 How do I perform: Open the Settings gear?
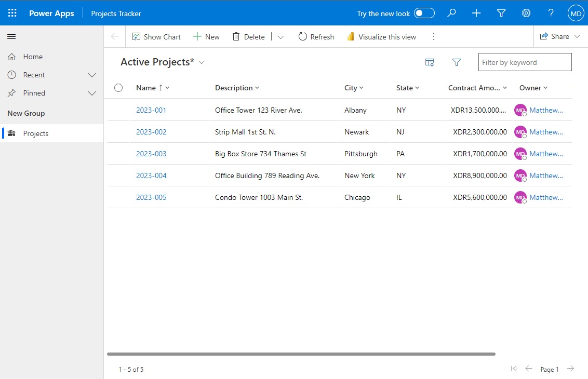[x=526, y=13]
